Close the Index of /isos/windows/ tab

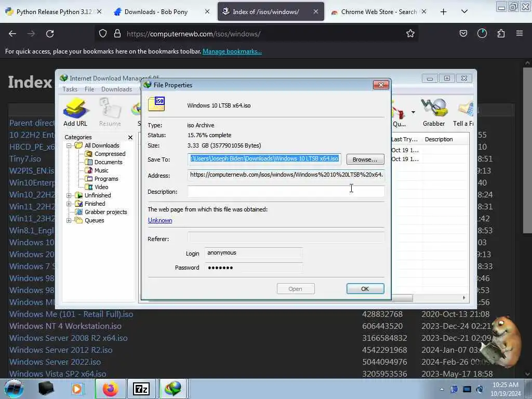(x=315, y=11)
